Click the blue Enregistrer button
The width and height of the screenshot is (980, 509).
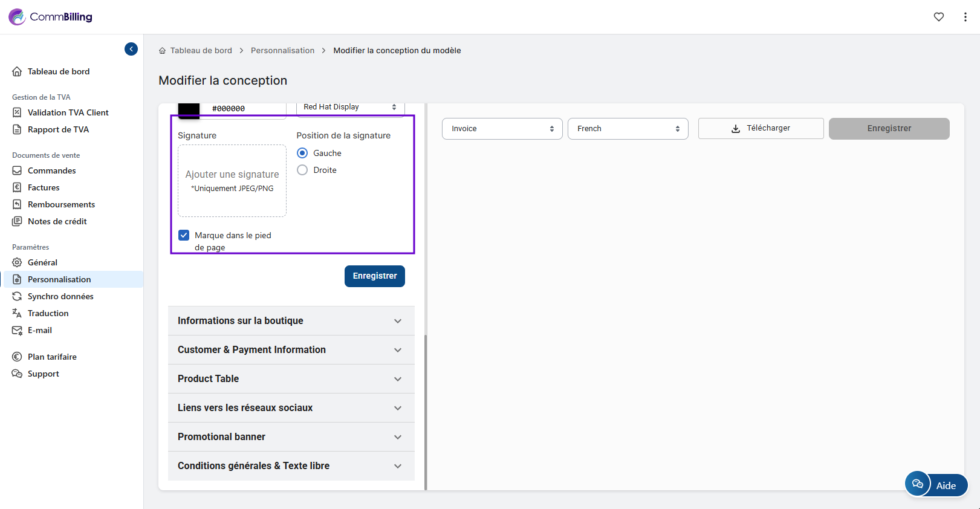pos(374,276)
